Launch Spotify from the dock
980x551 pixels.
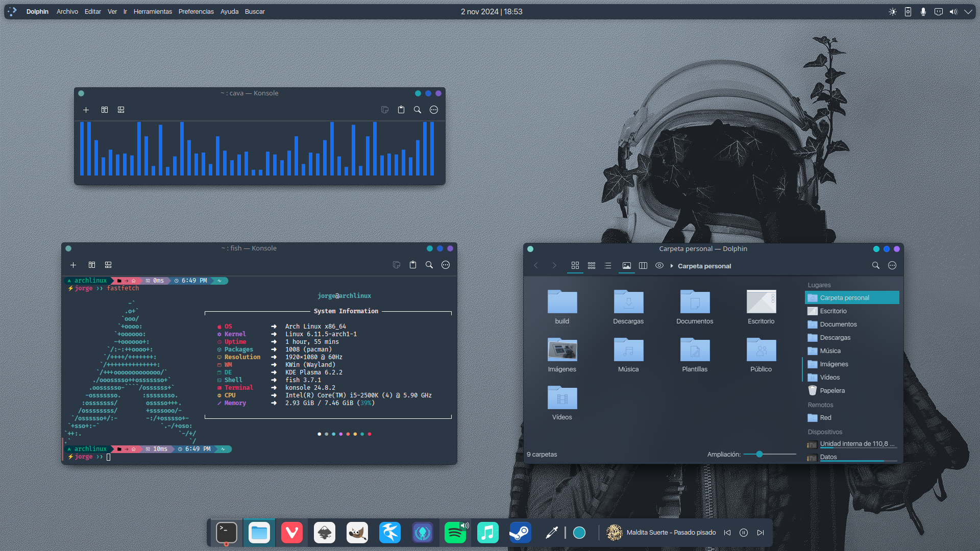pos(455,533)
